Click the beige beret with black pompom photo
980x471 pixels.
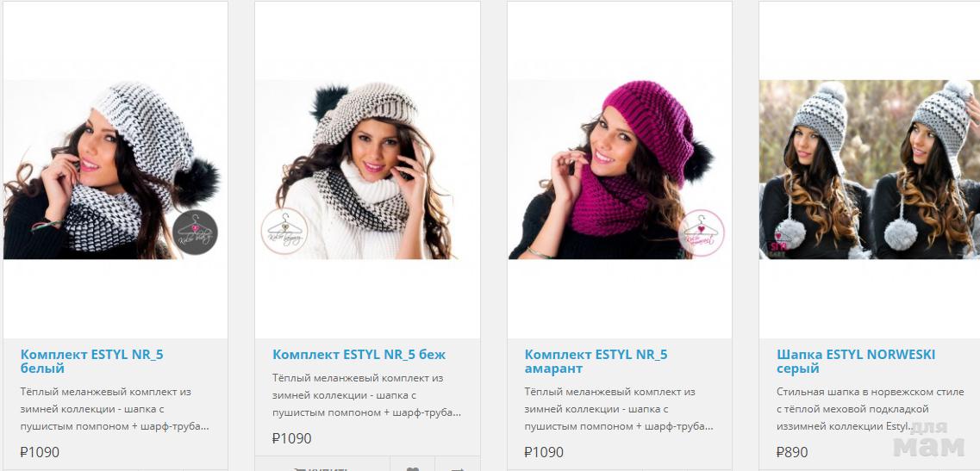tap(367, 170)
